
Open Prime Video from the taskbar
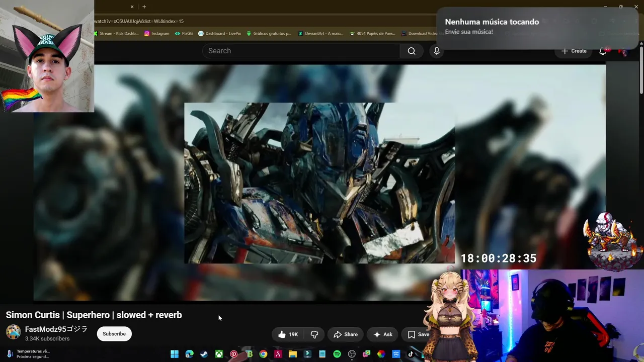(x=396, y=354)
